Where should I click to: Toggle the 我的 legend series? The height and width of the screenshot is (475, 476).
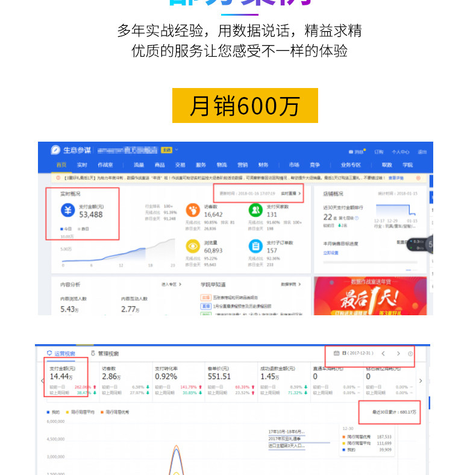pos(53,412)
